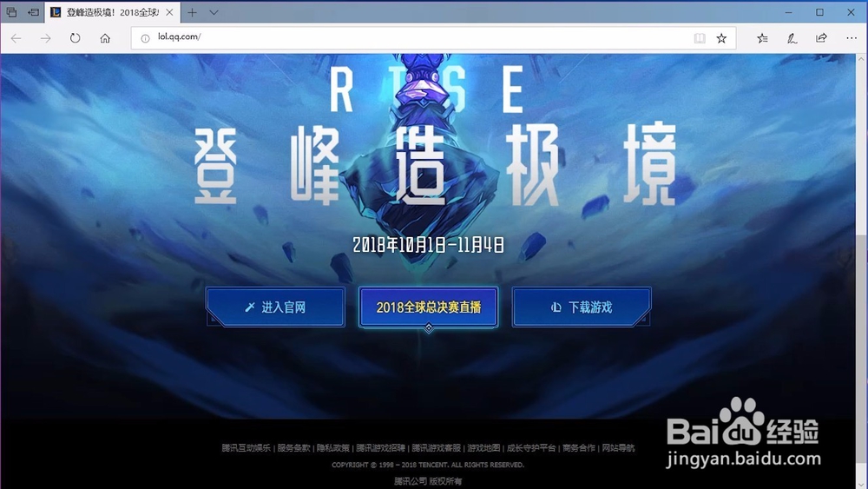Click the COPYRIGHT 1998-2018 TENCENT text

click(x=428, y=466)
